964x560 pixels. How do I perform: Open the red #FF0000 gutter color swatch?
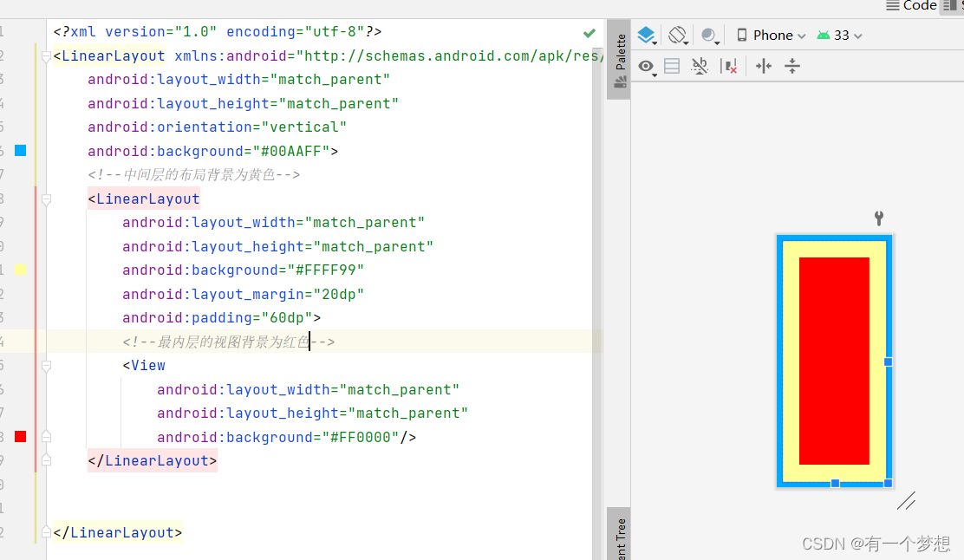tap(20, 436)
